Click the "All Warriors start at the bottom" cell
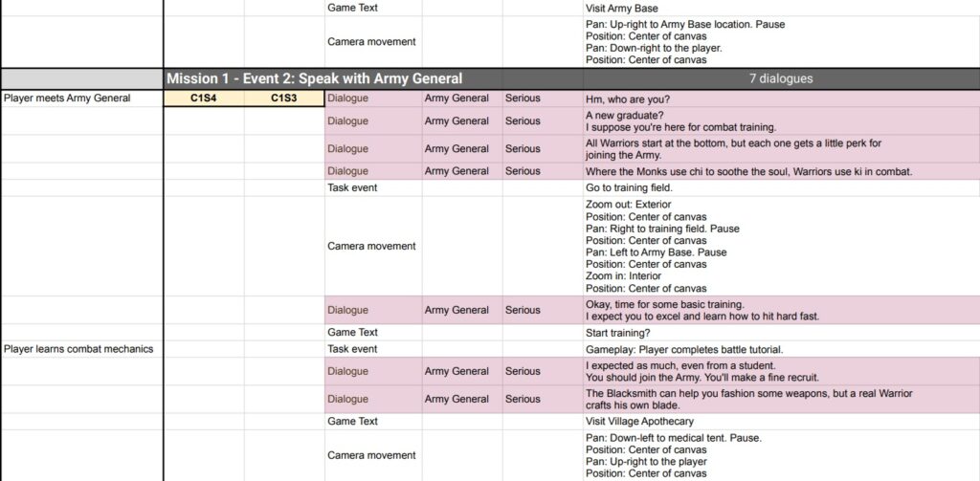The width and height of the screenshot is (980, 481). [x=781, y=149]
